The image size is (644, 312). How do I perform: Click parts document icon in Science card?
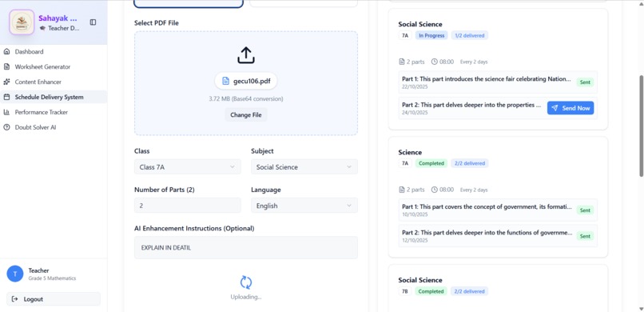click(402, 190)
